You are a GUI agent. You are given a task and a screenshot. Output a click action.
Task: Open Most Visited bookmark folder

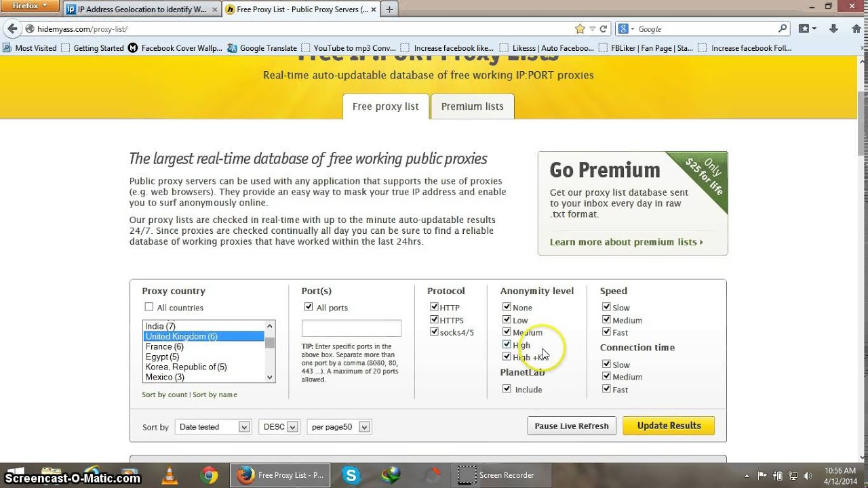30,48
